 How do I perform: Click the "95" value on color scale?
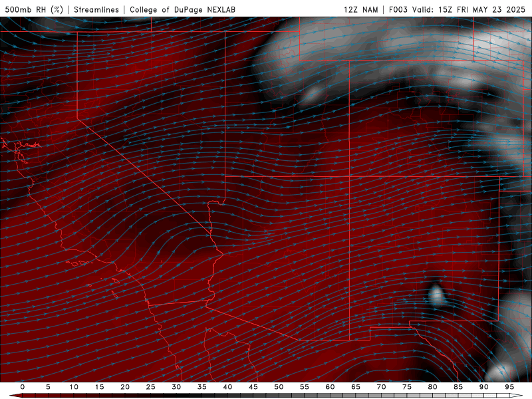509,387
